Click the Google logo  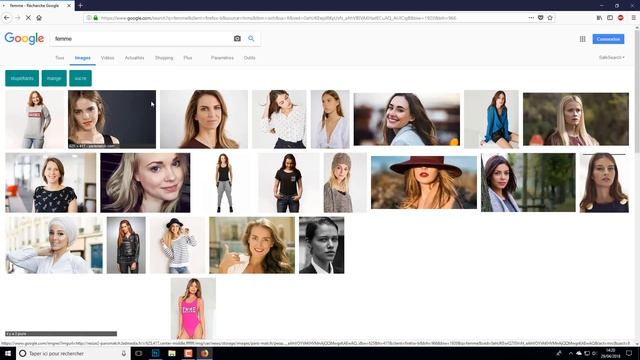pyautogui.click(x=24, y=38)
